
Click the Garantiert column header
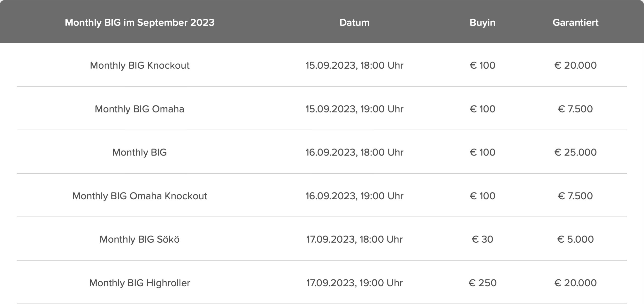[575, 23]
